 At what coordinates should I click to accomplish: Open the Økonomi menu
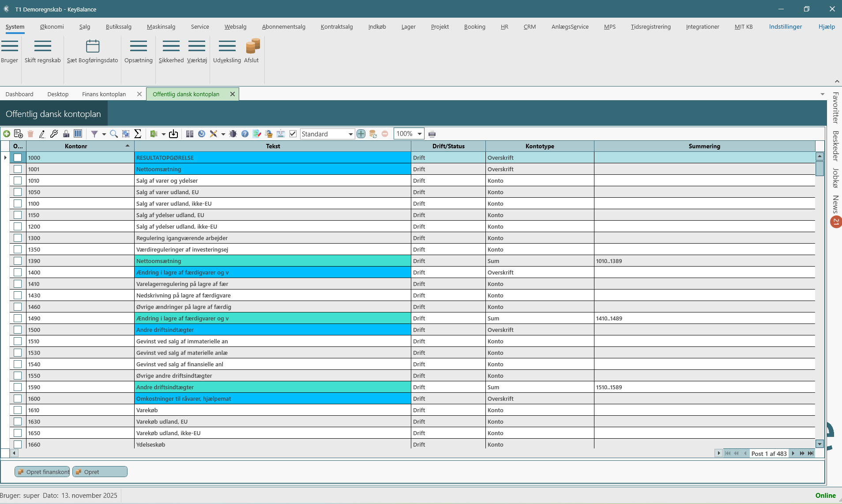point(52,26)
